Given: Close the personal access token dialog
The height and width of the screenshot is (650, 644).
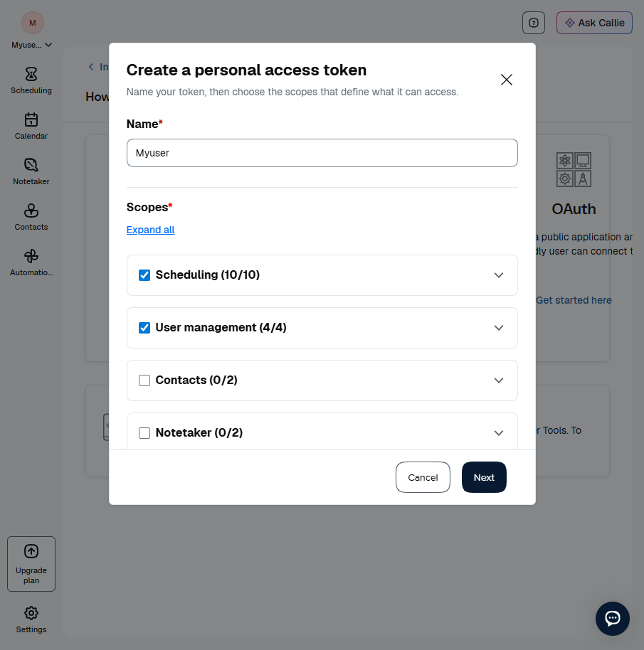Looking at the screenshot, I should [x=507, y=80].
